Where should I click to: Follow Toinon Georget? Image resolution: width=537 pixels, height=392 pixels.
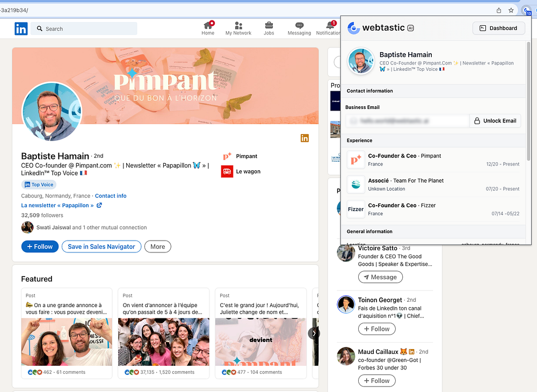click(x=377, y=329)
